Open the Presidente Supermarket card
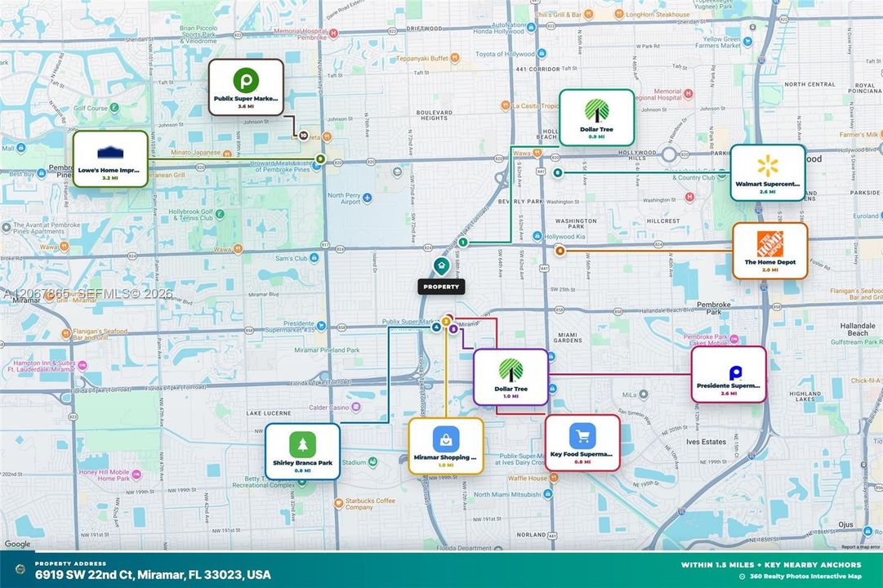The image size is (883, 588). (x=729, y=374)
